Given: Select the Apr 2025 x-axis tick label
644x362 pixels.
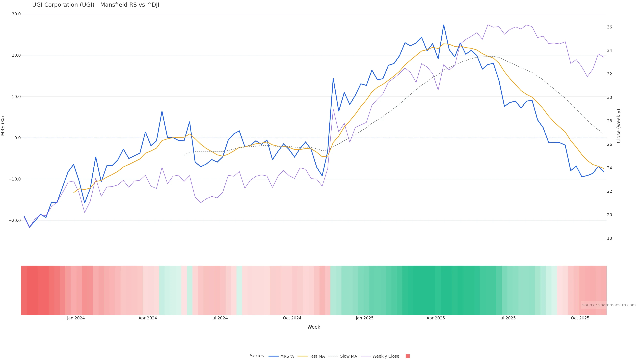Looking at the screenshot, I should 436,318.
